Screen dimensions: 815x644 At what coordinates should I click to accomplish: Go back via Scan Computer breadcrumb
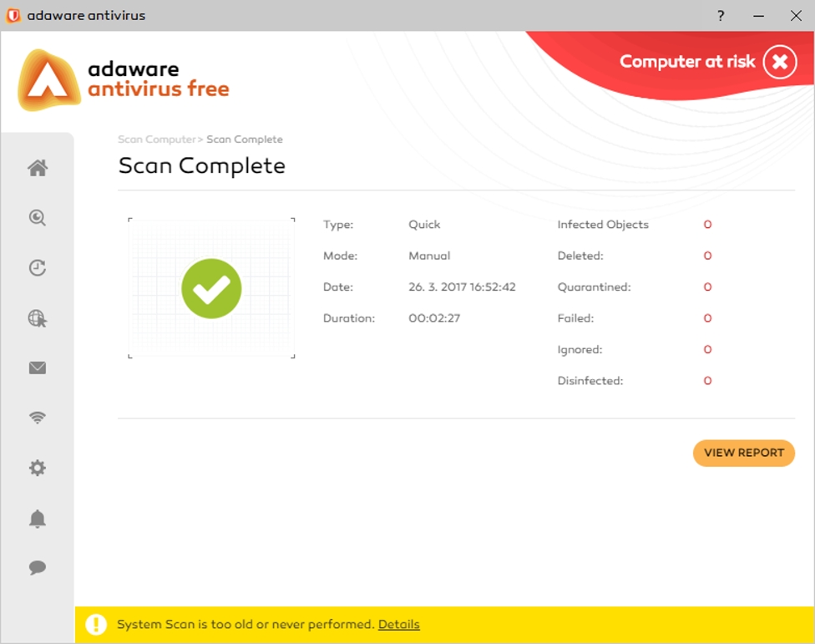pyautogui.click(x=156, y=139)
